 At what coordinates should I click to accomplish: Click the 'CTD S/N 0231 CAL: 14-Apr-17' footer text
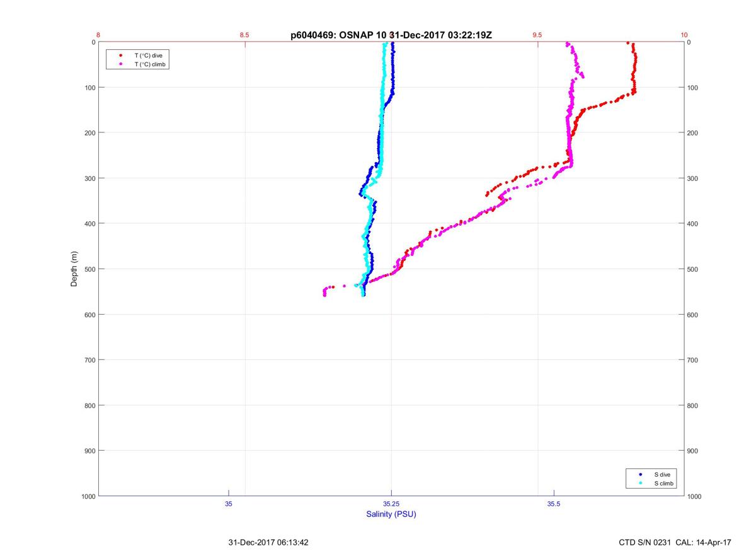(675, 542)
